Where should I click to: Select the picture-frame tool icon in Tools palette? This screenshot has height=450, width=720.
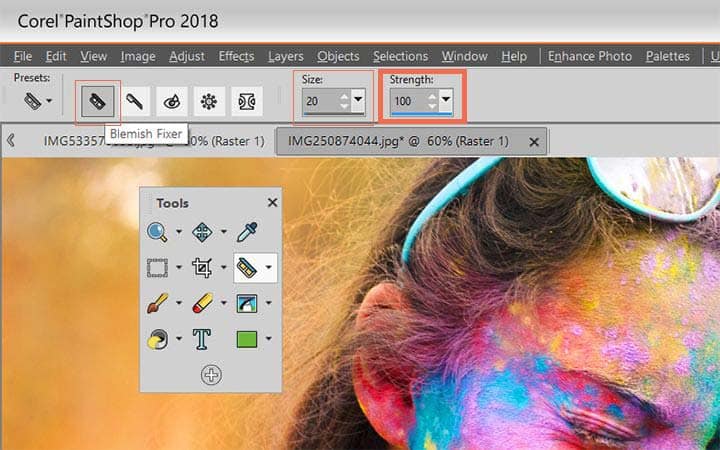pyautogui.click(x=247, y=304)
